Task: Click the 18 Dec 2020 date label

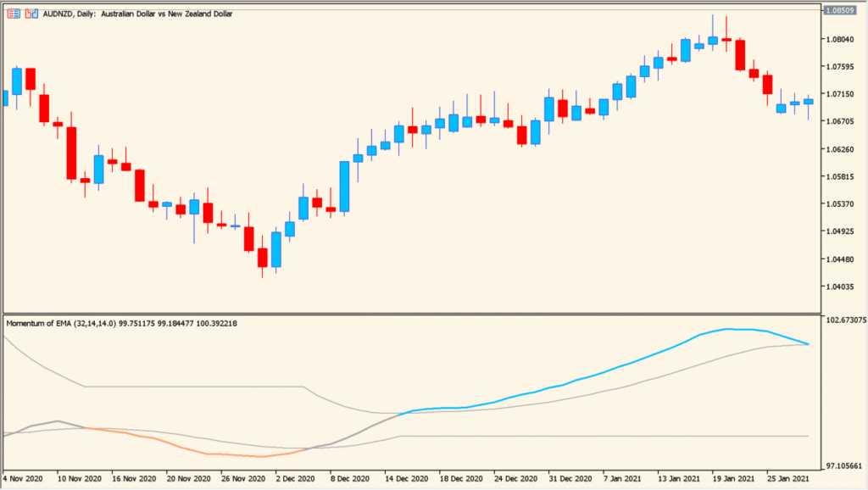Action: [x=461, y=478]
